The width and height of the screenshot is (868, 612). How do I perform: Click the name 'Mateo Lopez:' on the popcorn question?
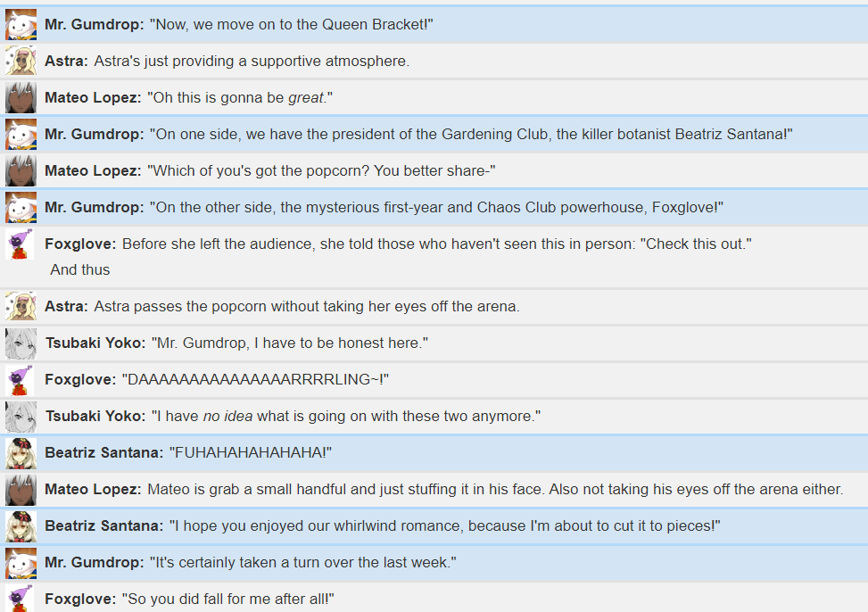93,170
